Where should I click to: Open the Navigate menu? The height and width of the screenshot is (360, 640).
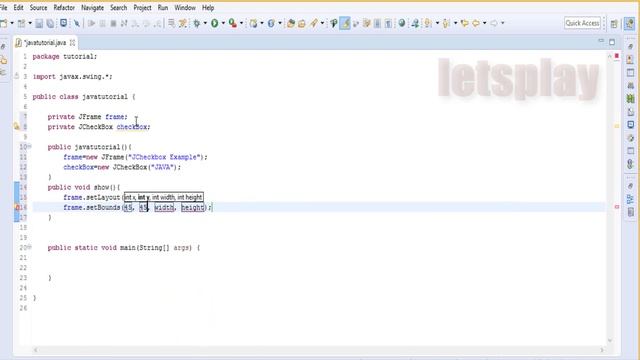coord(92,8)
